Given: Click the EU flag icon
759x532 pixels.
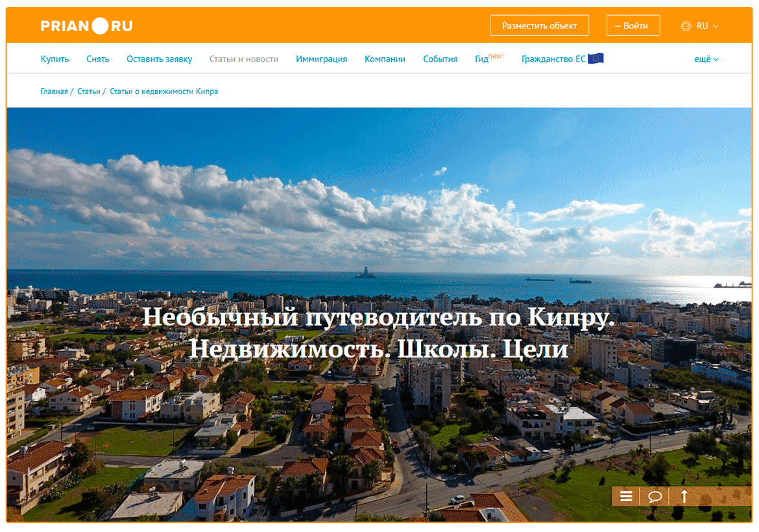Looking at the screenshot, I should (596, 58).
